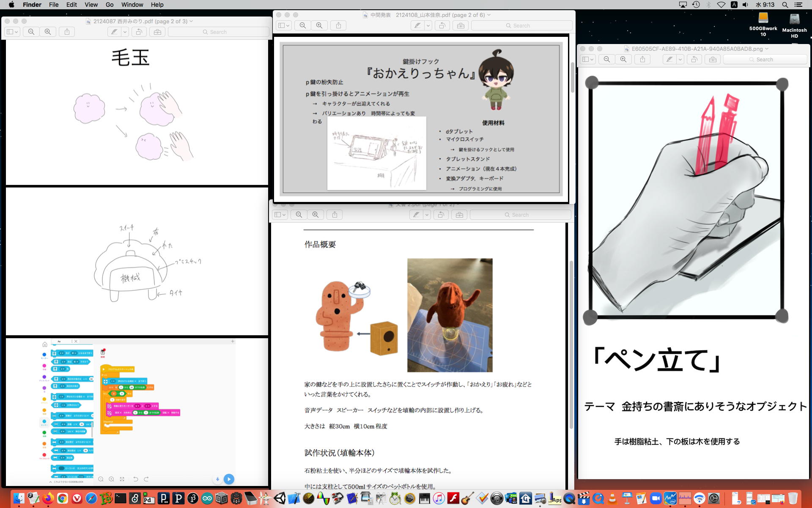Expand the title dropdown of the 西井みのり.pdf window
Image resolution: width=812 pixels, height=508 pixels.
coord(191,21)
